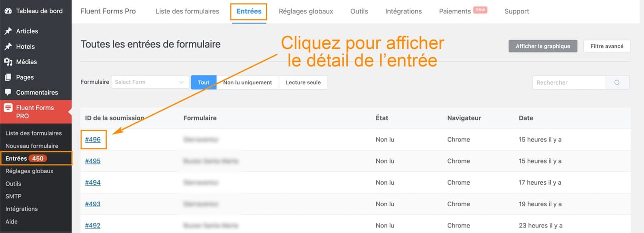Image resolution: width=644 pixels, height=233 pixels.
Task: Click 17 heures il y a date
Action: [540, 182]
